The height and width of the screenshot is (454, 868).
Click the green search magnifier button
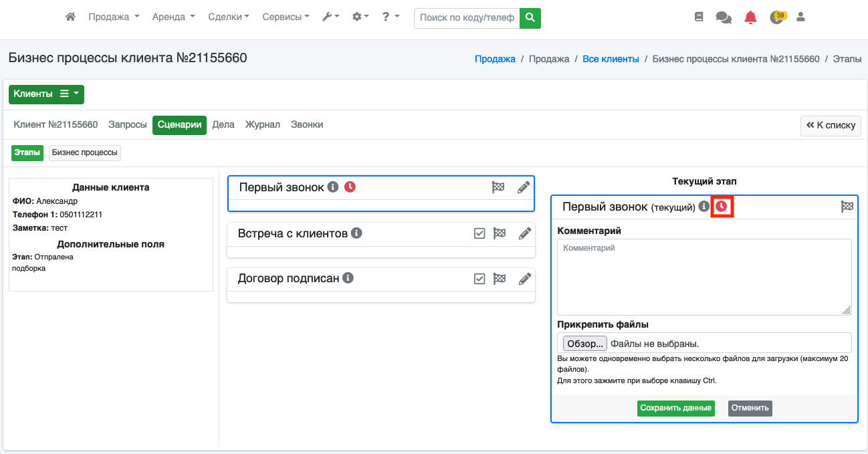click(530, 18)
